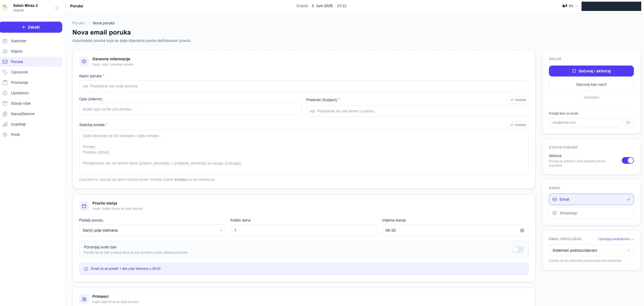The image size is (644, 306).
Task: Open Kalendar from the sidebar
Action: click(31, 41)
